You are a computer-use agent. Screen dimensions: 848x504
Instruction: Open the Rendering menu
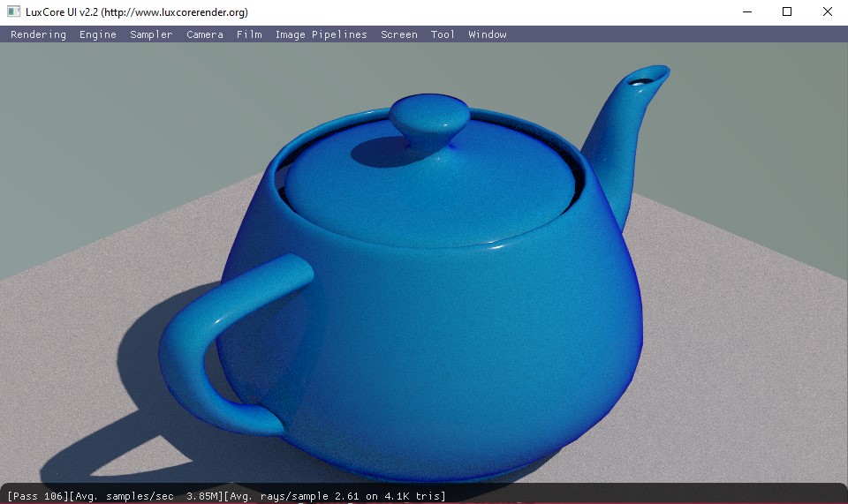tap(38, 34)
